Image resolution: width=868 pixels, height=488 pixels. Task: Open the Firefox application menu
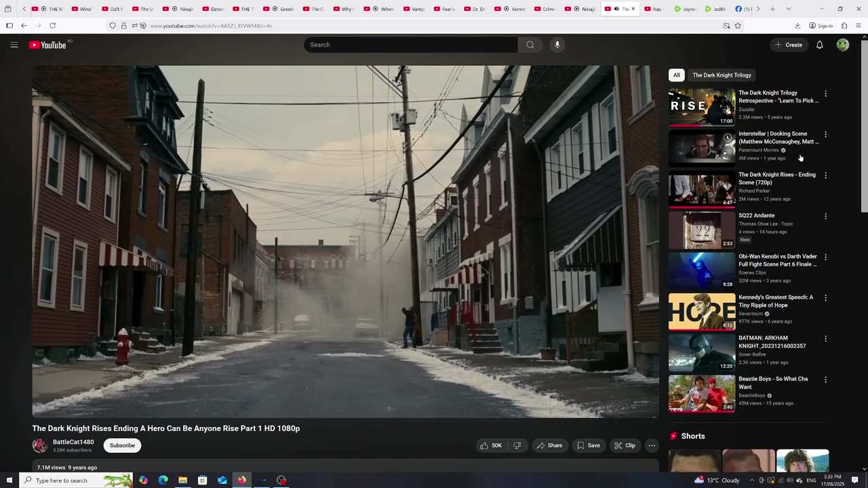859,26
